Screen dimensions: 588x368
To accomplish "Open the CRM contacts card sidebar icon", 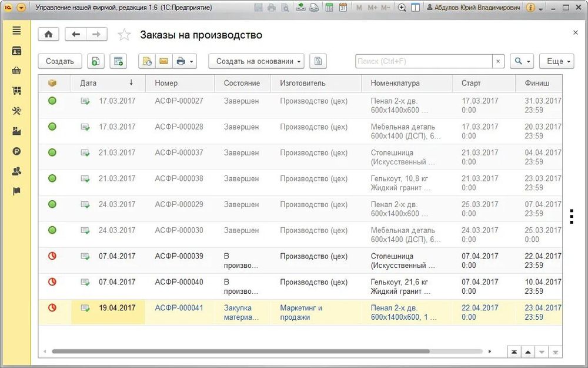I will coord(16,51).
